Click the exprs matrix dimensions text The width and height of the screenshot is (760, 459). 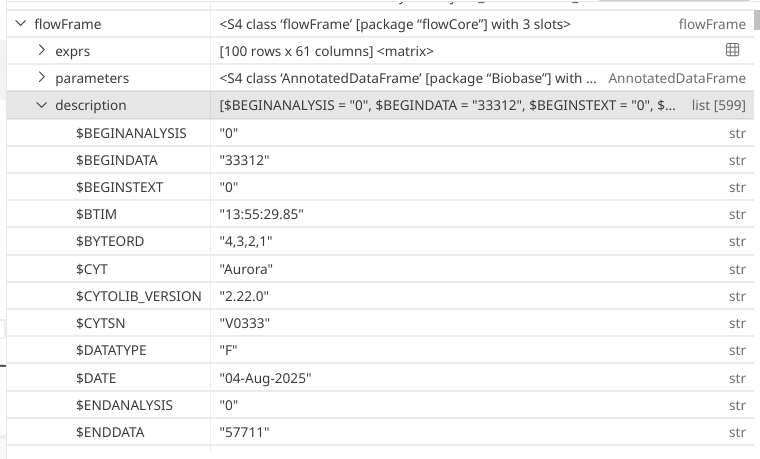pos(326,51)
